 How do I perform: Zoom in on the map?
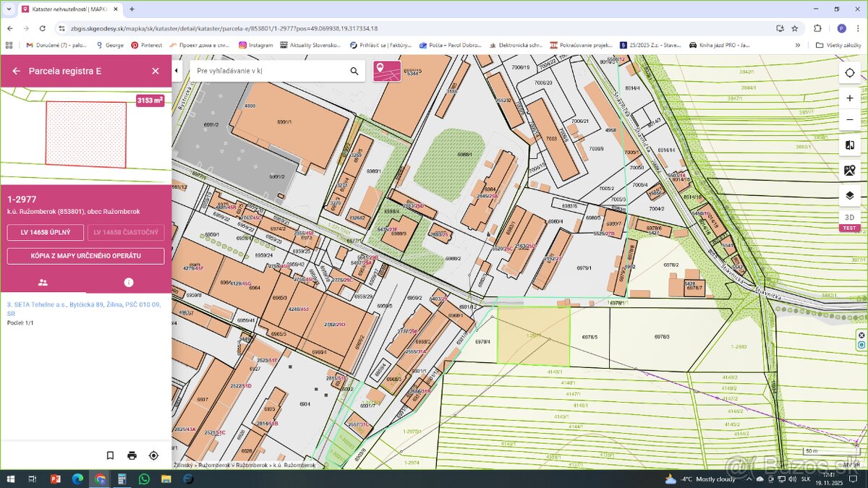click(849, 98)
